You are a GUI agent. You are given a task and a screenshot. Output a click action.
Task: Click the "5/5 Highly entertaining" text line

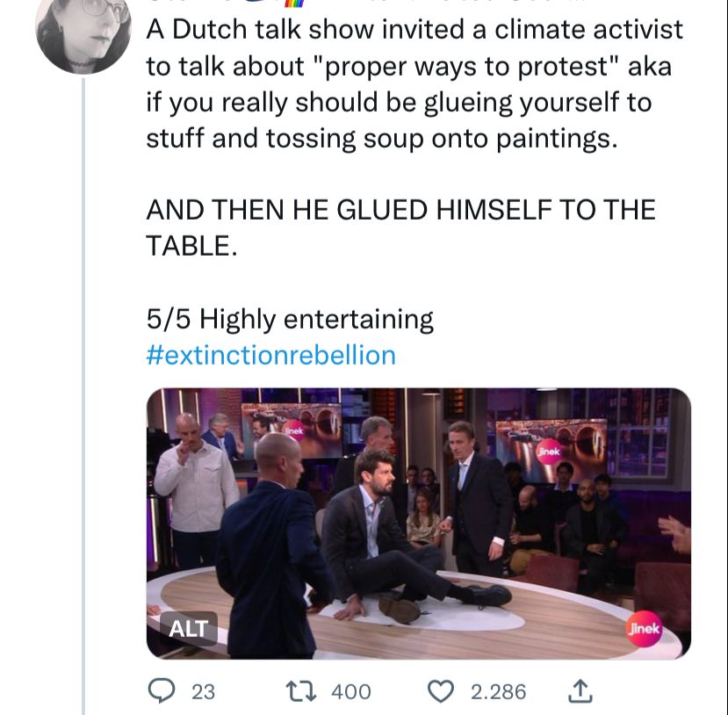coord(290,318)
